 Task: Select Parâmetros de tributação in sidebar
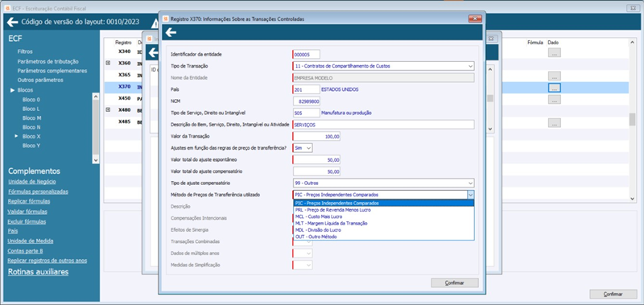[48, 62]
